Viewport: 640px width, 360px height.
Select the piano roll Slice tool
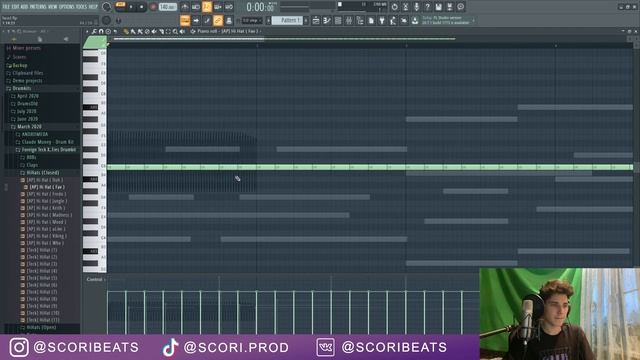pos(161,31)
